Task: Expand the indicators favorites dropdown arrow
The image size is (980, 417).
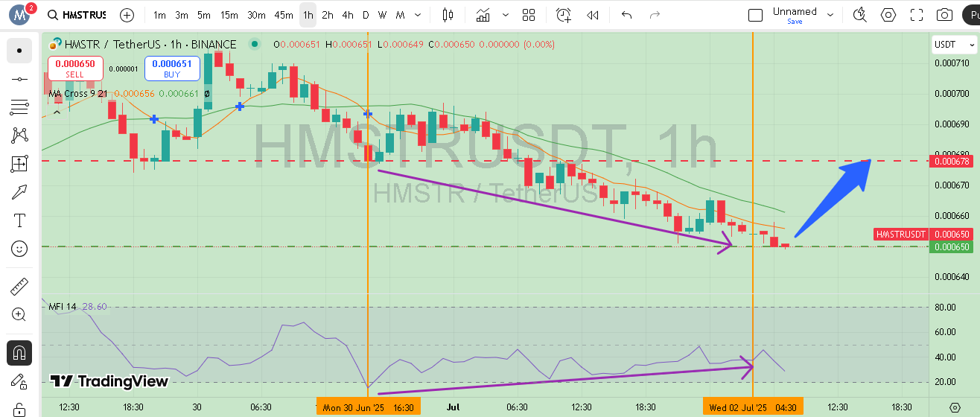Action: [506, 15]
